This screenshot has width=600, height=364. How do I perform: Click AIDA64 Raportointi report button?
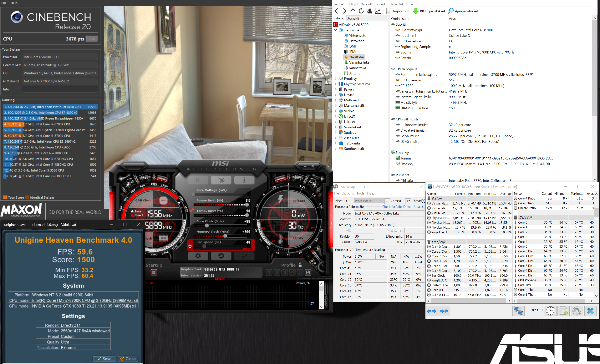pyautogui.click(x=398, y=11)
